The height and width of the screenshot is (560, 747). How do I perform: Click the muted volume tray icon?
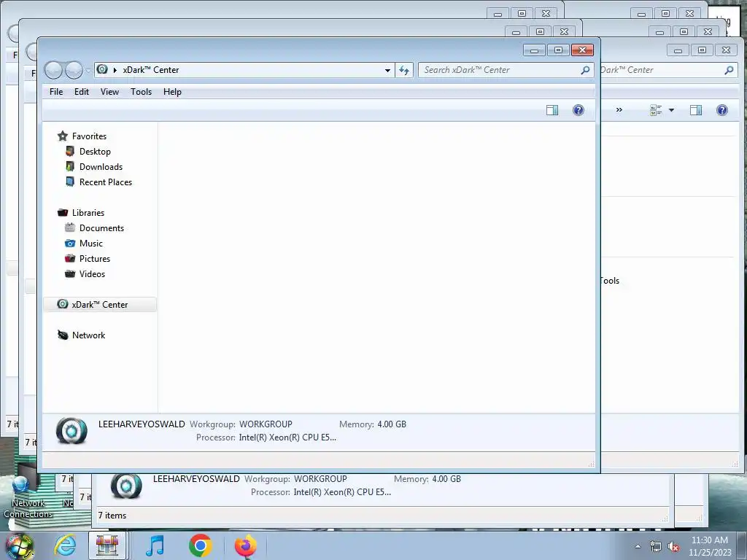[x=673, y=547]
